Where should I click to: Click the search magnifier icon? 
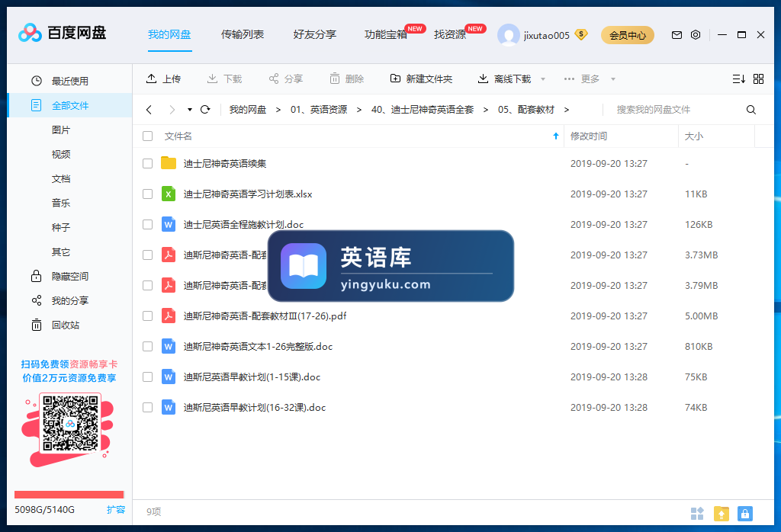coord(751,110)
